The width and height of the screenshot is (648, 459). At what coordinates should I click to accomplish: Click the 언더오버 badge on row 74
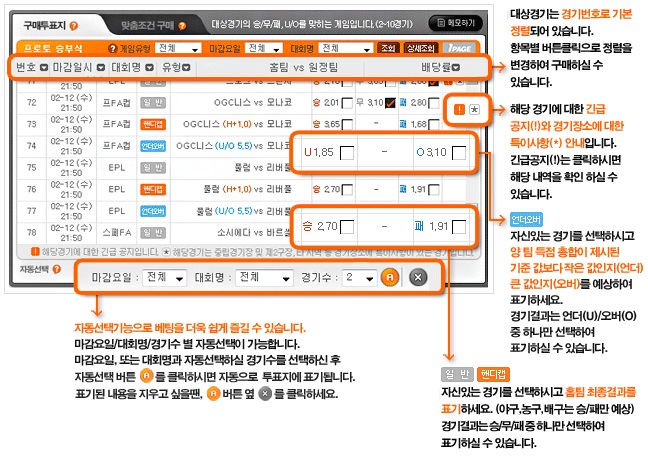(153, 146)
